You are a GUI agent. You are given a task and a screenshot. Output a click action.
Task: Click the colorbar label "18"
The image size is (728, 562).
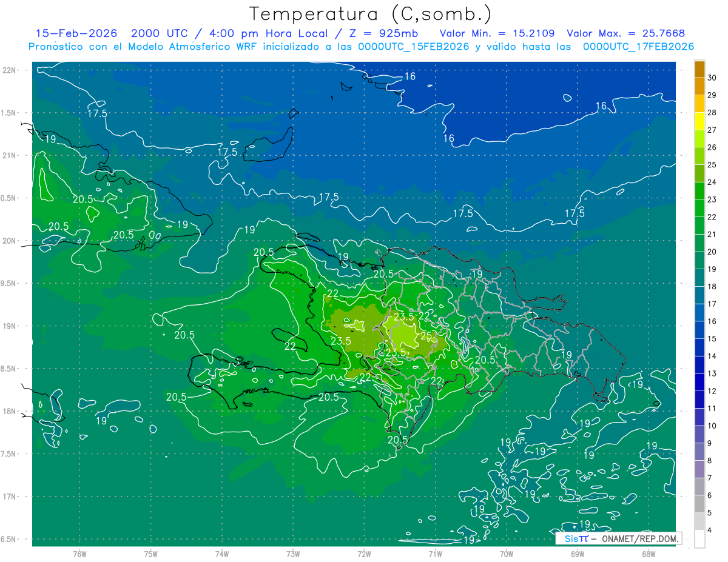pyautogui.click(x=712, y=286)
